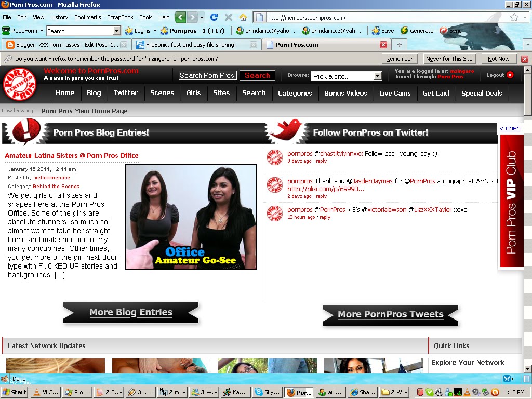The width and height of the screenshot is (532, 399).
Task: Dismiss the remember-password notification bar
Action: (525, 59)
